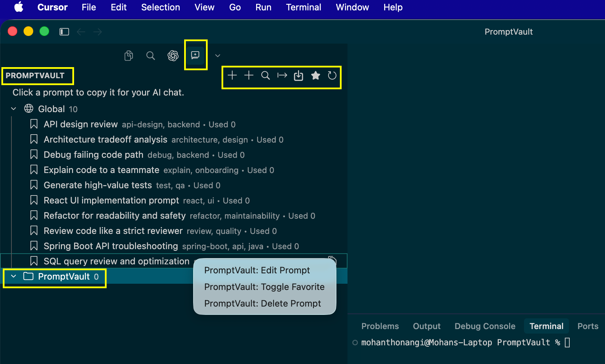Open the Cursor application menu

point(53,7)
